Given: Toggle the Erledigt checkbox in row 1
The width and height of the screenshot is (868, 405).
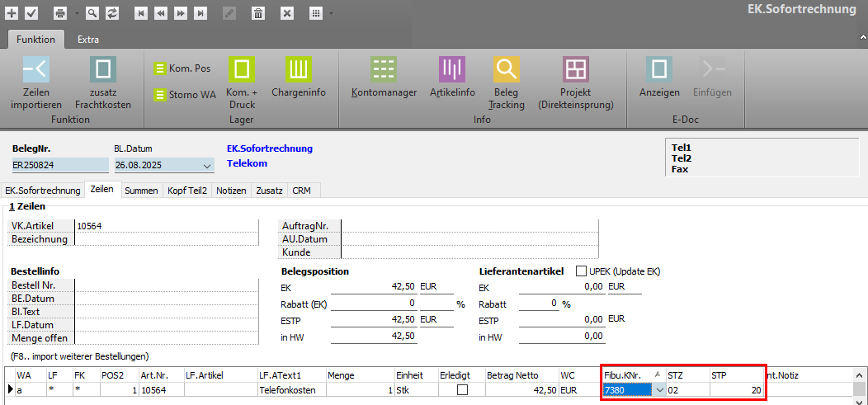Looking at the screenshot, I should tap(462, 390).
